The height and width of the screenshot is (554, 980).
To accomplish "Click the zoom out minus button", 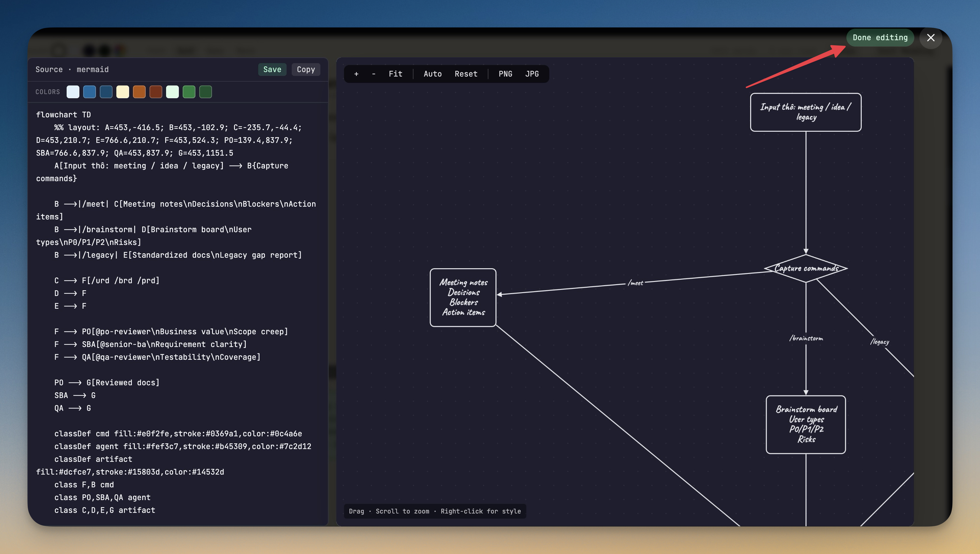I will pyautogui.click(x=374, y=74).
